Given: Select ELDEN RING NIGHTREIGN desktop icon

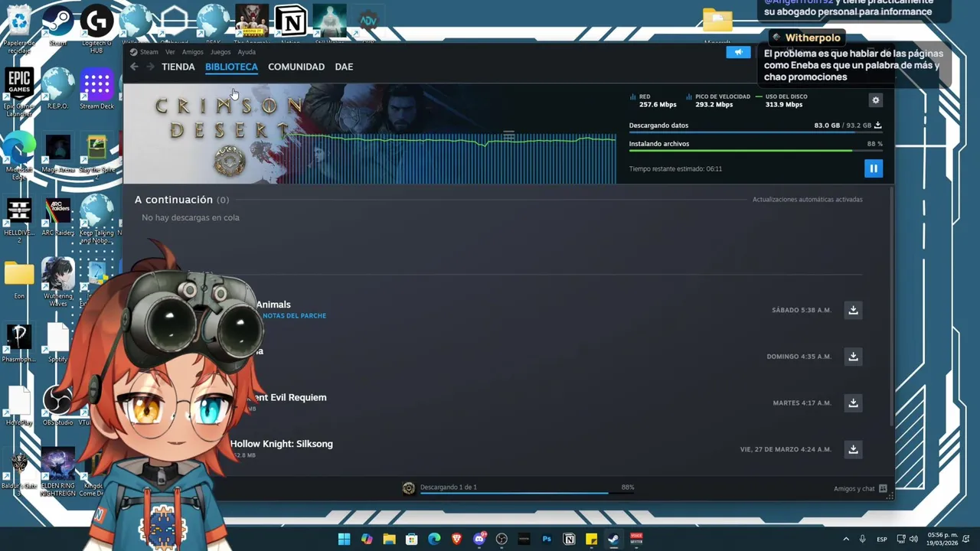Looking at the screenshot, I should point(58,472).
